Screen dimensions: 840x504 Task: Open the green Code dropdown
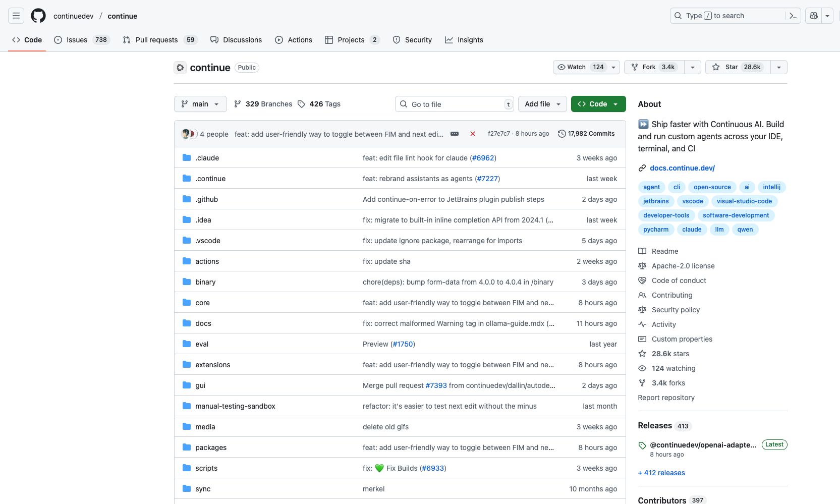[x=598, y=104]
